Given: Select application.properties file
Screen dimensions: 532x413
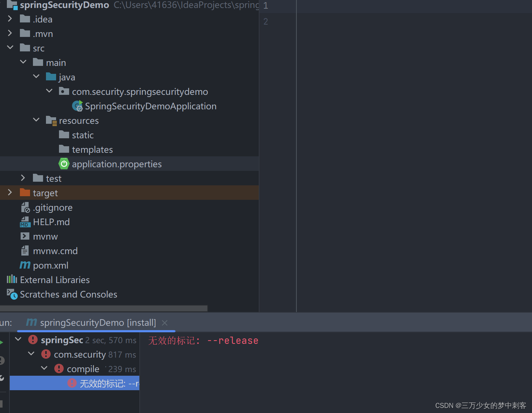Looking at the screenshot, I should coord(117,164).
